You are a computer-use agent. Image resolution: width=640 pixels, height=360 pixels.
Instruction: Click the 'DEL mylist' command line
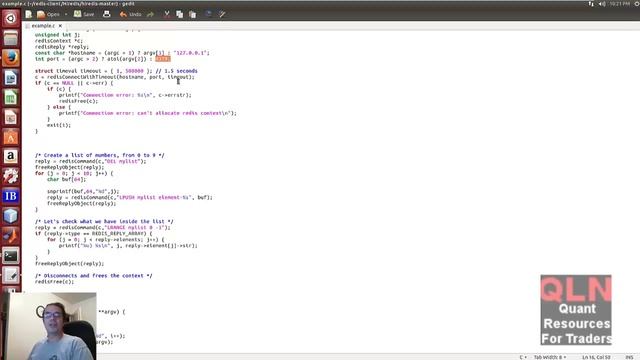(x=91, y=161)
